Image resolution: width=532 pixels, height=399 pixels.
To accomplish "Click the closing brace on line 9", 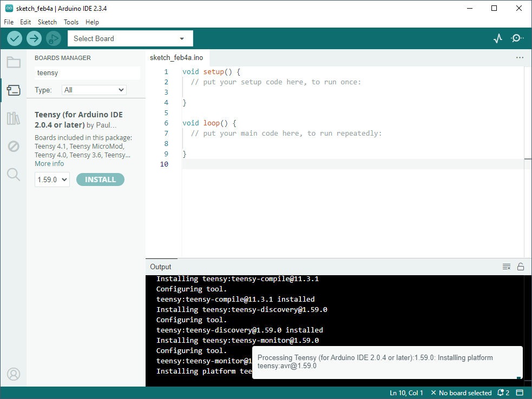I will tap(185, 154).
